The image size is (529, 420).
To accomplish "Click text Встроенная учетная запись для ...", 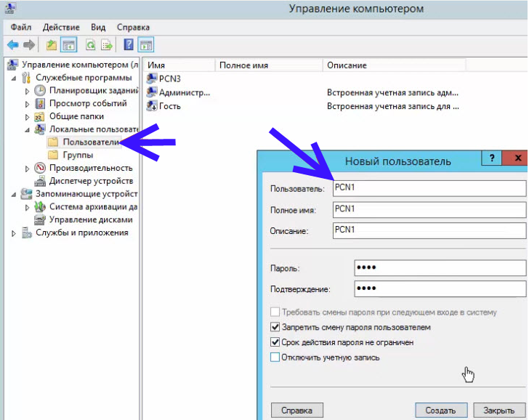I will click(x=393, y=106).
